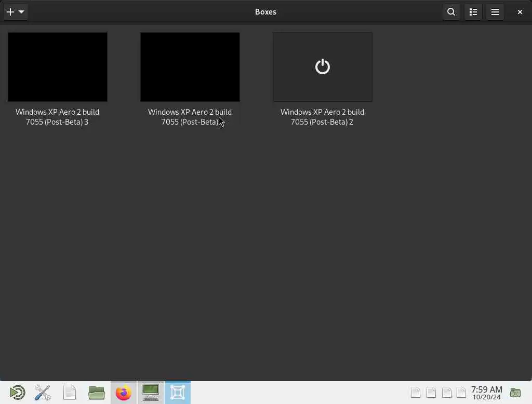Open thumbnail of Windows XP Aero 2 (Post-Beta) 3
The height and width of the screenshot is (404, 532).
pos(58,67)
